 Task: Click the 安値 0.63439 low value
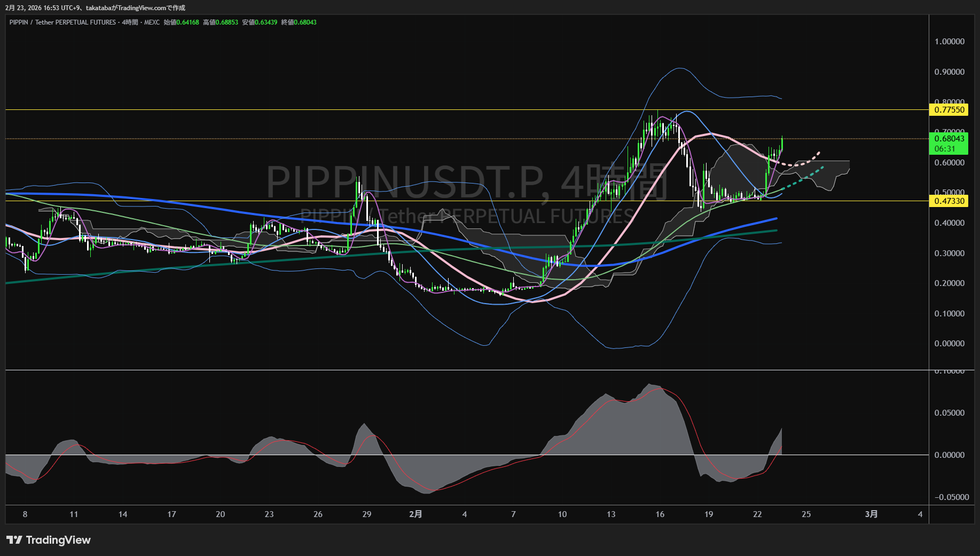click(x=260, y=22)
